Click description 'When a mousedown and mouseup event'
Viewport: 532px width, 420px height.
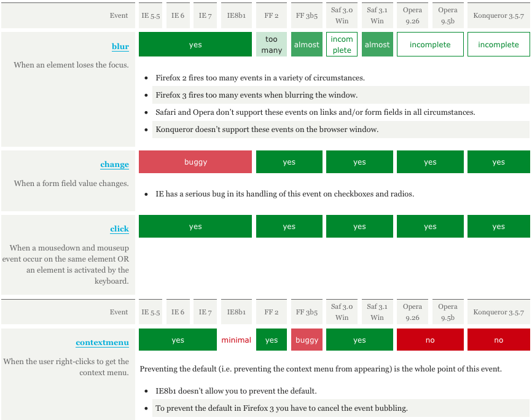(66, 264)
